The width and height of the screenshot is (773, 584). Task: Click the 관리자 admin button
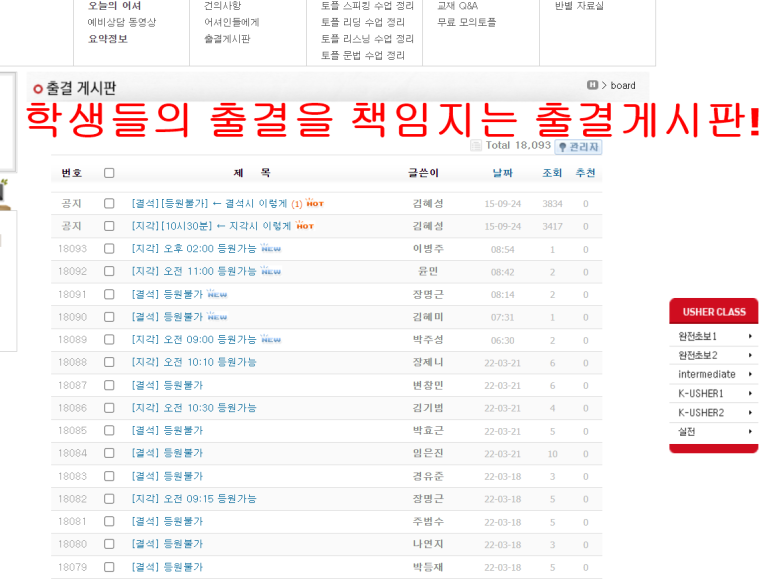click(578, 147)
